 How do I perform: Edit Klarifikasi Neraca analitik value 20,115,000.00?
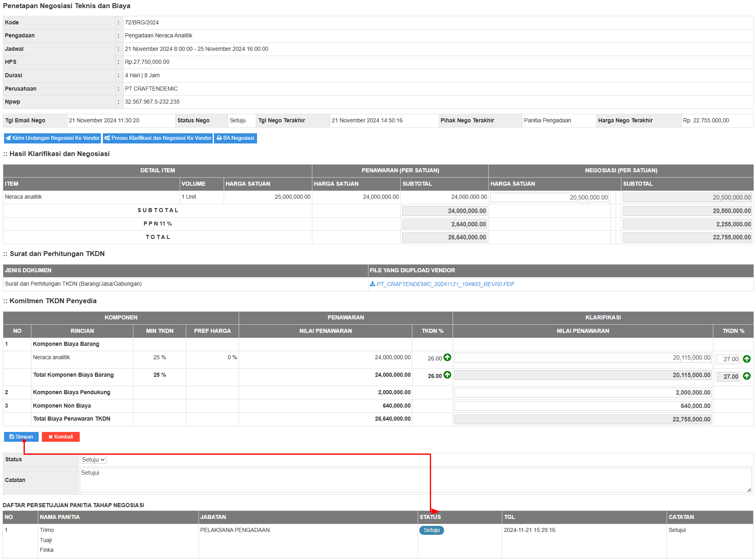tap(582, 358)
